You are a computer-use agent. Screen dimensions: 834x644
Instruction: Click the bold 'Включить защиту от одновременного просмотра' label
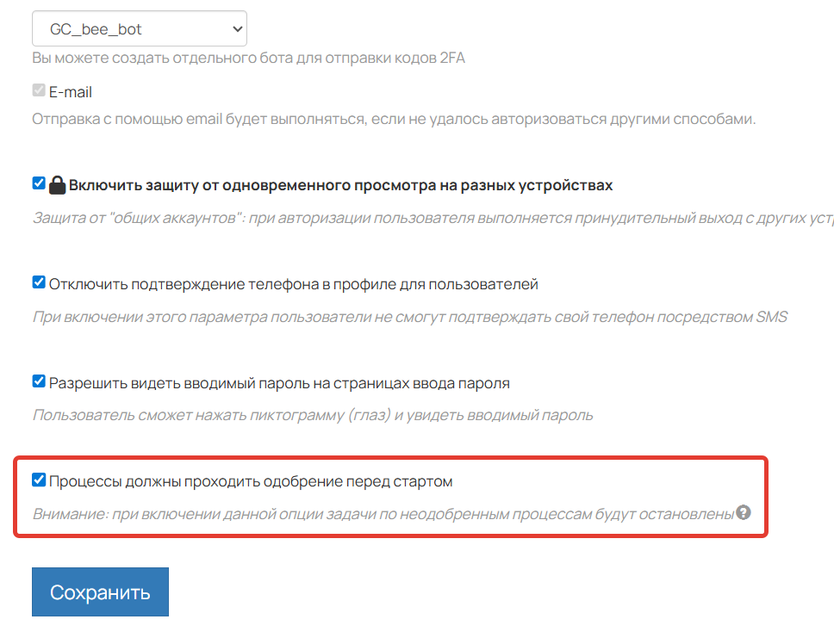coord(340,185)
